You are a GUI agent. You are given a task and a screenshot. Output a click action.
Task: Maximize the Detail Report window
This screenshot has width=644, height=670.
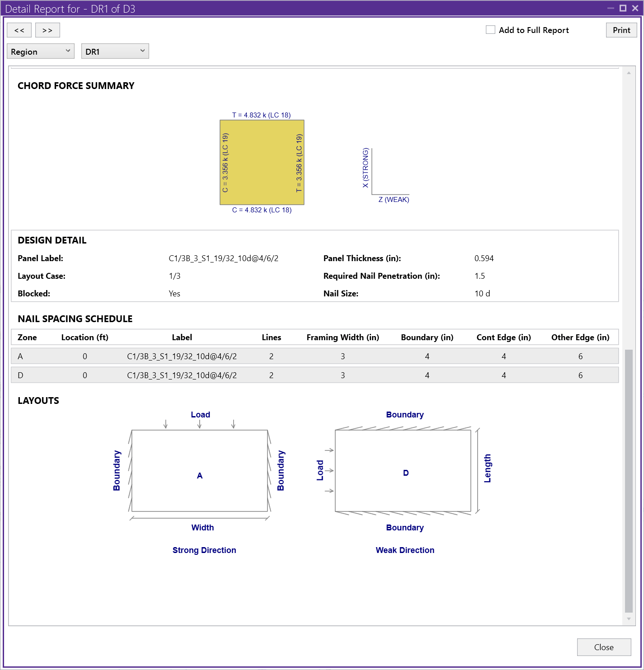pyautogui.click(x=623, y=8)
